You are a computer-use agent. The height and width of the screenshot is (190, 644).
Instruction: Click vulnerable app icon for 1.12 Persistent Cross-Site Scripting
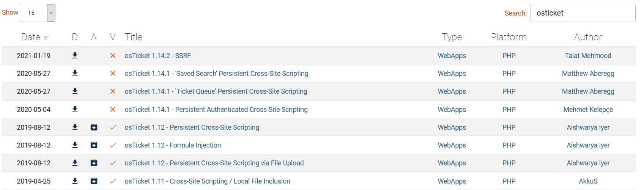coord(94,127)
